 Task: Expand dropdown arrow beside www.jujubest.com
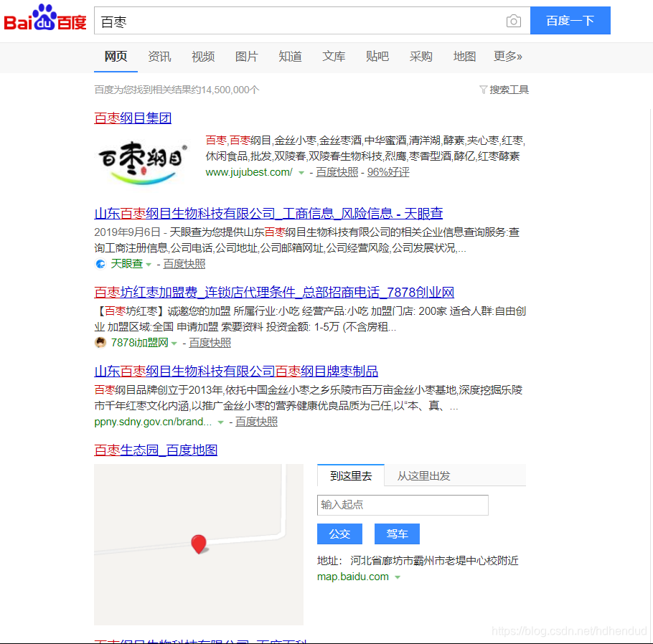[x=301, y=173]
